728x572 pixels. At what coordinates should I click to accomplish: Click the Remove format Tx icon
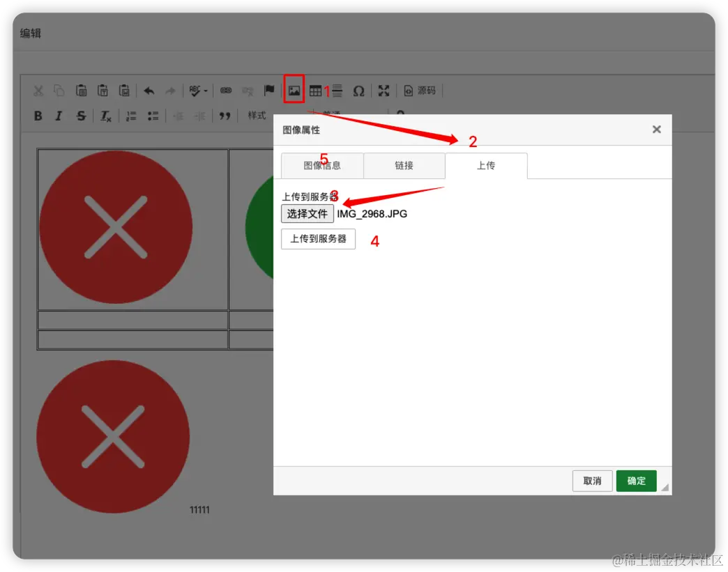point(106,116)
